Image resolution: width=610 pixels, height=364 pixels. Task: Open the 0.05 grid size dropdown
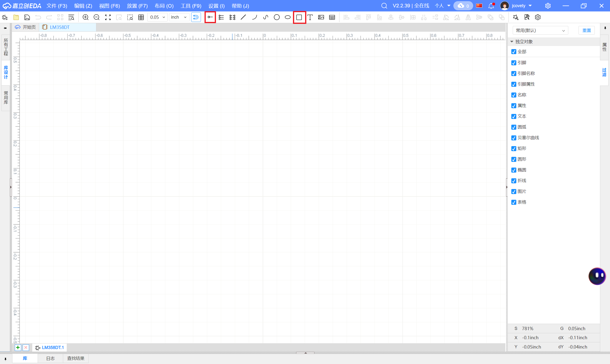tap(158, 17)
